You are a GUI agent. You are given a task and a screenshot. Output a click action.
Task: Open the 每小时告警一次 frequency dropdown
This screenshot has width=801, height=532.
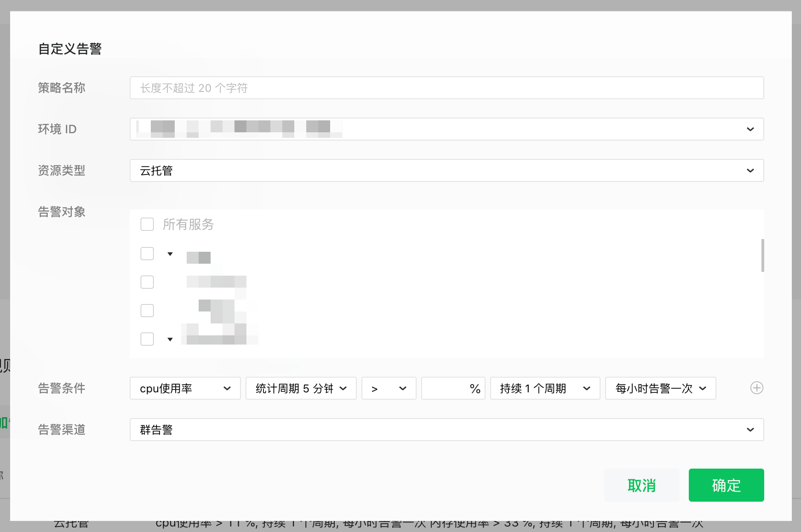[x=660, y=388]
